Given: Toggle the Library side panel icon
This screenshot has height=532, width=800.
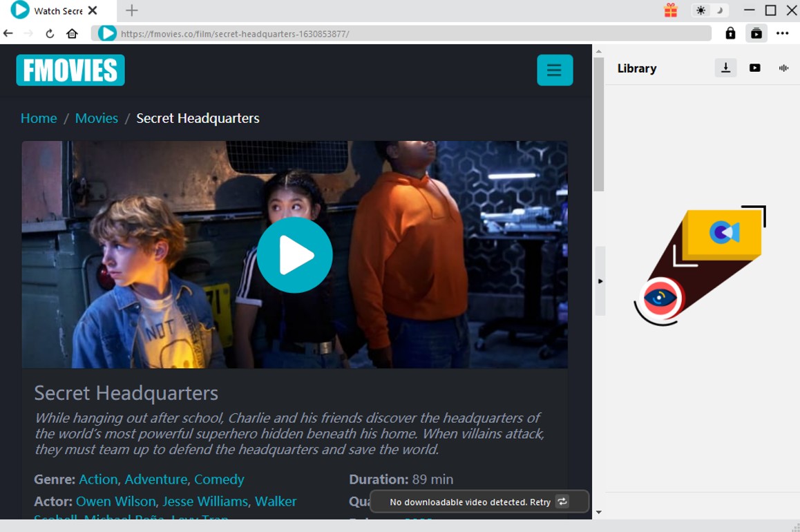Looking at the screenshot, I should (x=756, y=33).
